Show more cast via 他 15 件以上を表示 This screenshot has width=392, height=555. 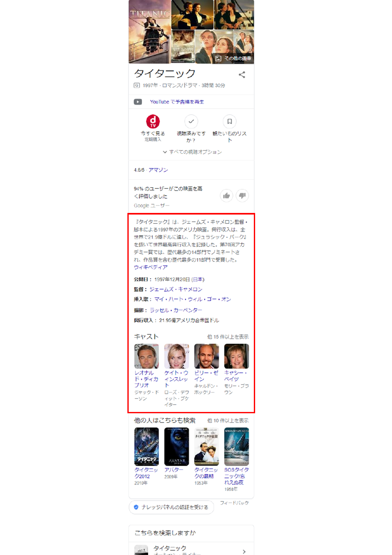pos(228,337)
